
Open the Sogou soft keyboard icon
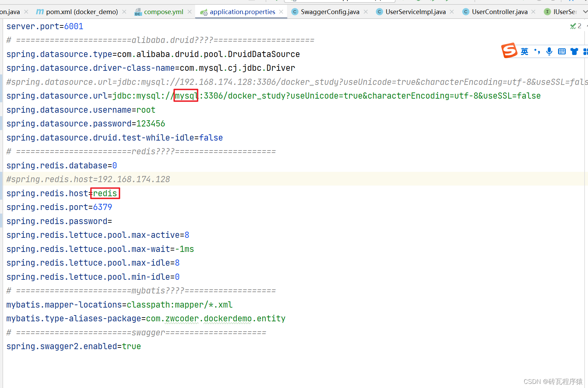click(562, 52)
